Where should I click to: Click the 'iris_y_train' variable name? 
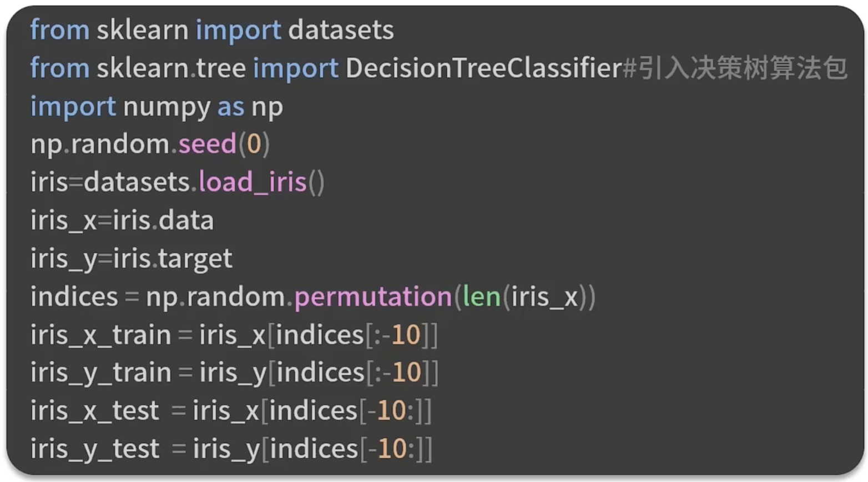(100, 373)
